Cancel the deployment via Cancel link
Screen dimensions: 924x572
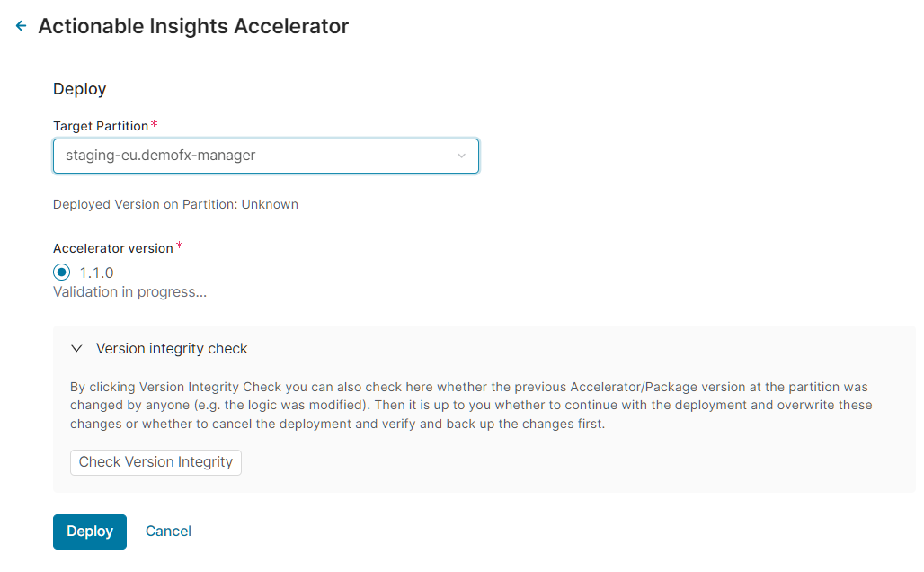pos(168,532)
